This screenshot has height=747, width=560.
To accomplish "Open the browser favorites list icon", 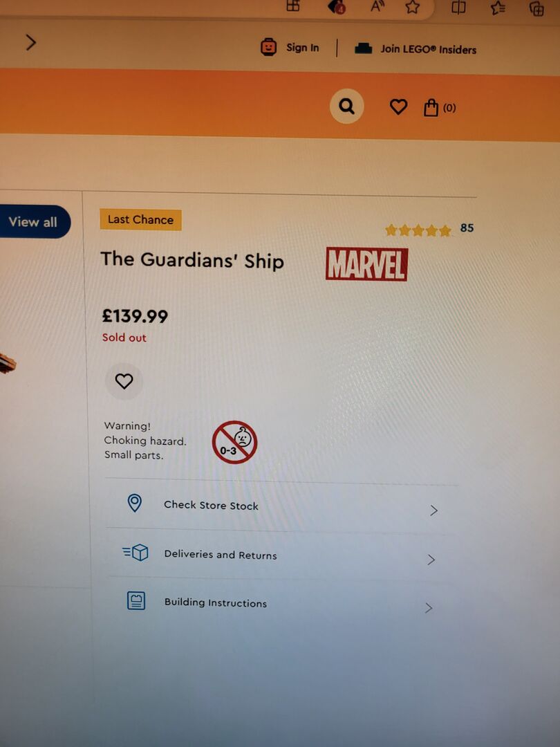I will pyautogui.click(x=498, y=8).
